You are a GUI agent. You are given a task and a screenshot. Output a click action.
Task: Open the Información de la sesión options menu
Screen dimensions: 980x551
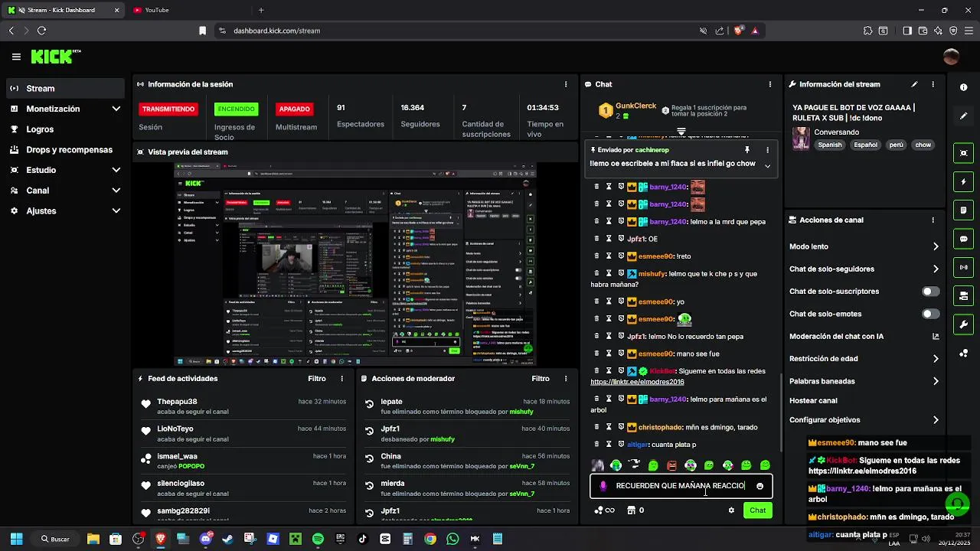click(x=566, y=84)
